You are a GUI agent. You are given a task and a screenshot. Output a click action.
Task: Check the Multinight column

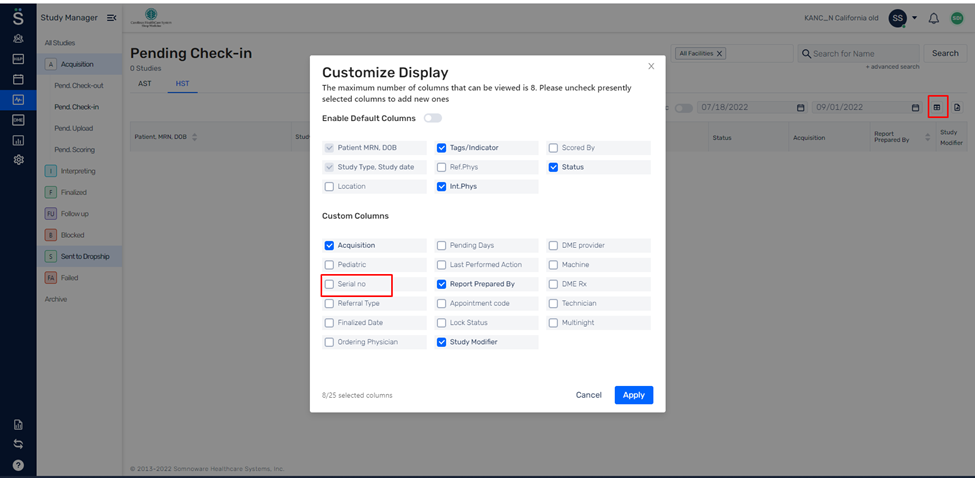[553, 323]
